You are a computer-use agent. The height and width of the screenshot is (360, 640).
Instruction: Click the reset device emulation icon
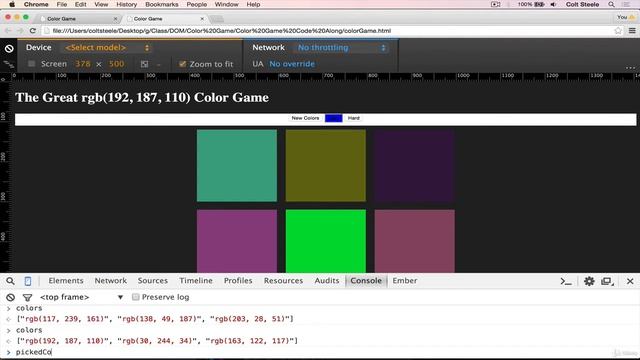(9, 49)
